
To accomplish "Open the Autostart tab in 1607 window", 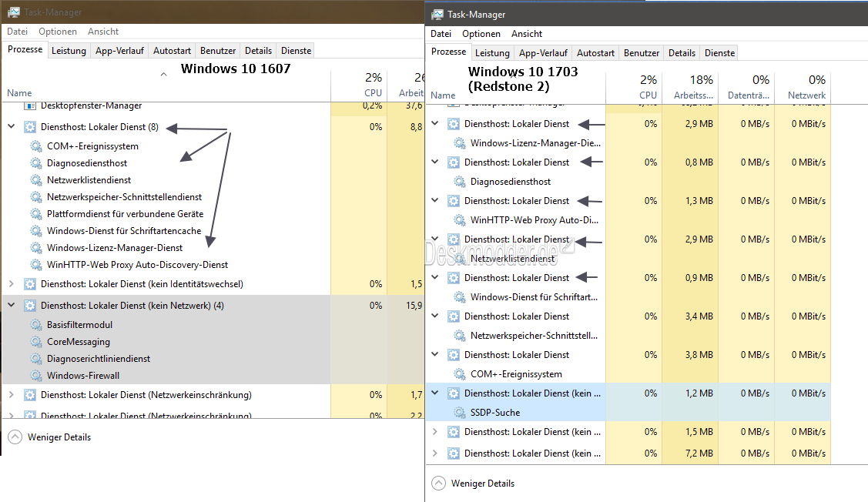I will (x=172, y=51).
